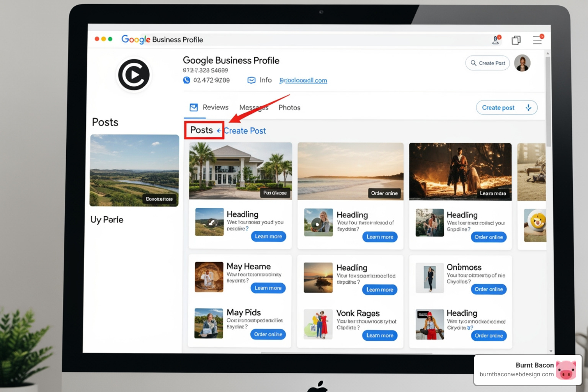Click the vertical scrollbar thumb

548,101
